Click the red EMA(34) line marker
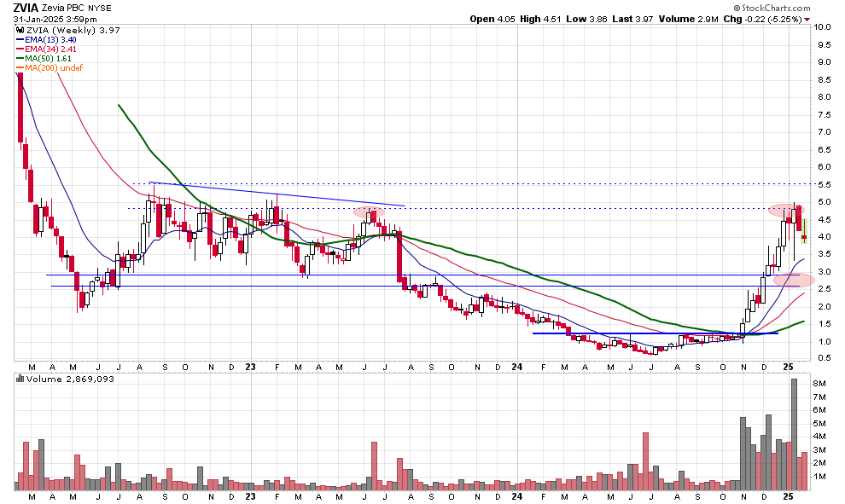 pos(19,49)
